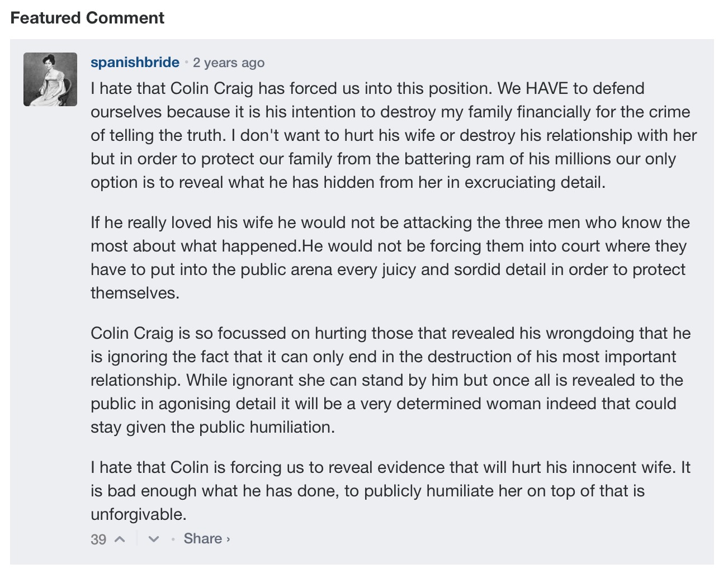Expand the small arrow beside Share
The height and width of the screenshot is (578, 728).
coord(228,539)
